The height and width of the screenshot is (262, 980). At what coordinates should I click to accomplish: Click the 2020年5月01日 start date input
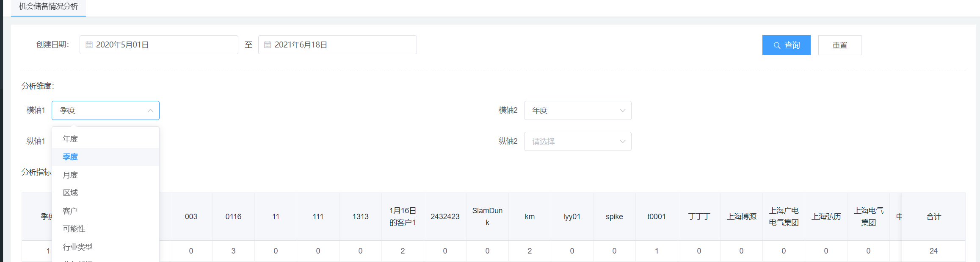[163, 45]
